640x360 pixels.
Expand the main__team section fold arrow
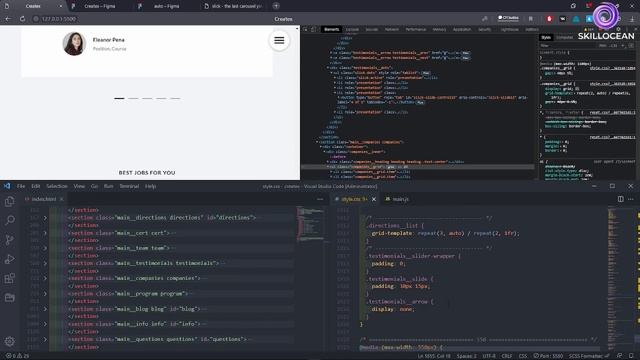pos(45,248)
